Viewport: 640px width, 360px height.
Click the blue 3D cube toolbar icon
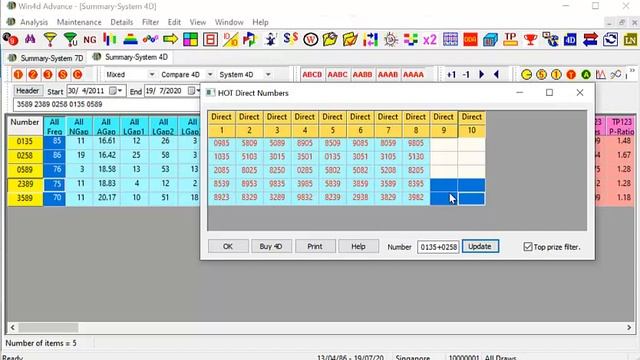[x=490, y=40]
